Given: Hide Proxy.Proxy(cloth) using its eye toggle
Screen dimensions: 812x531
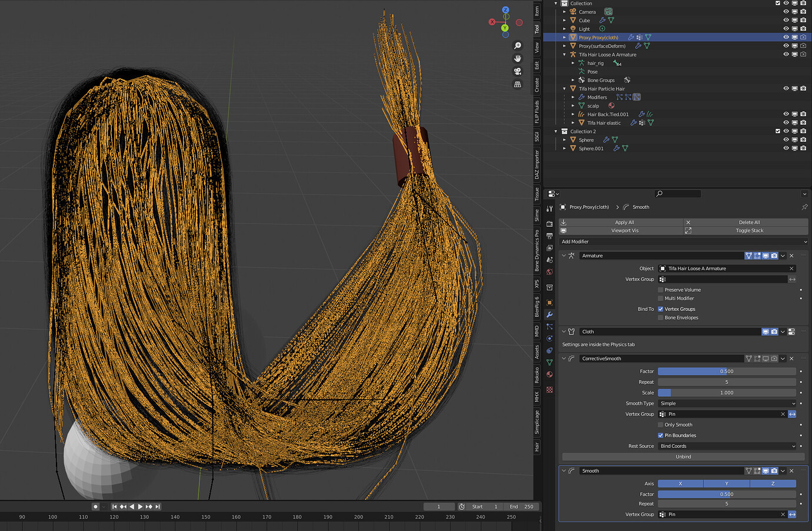Looking at the screenshot, I should [x=786, y=37].
